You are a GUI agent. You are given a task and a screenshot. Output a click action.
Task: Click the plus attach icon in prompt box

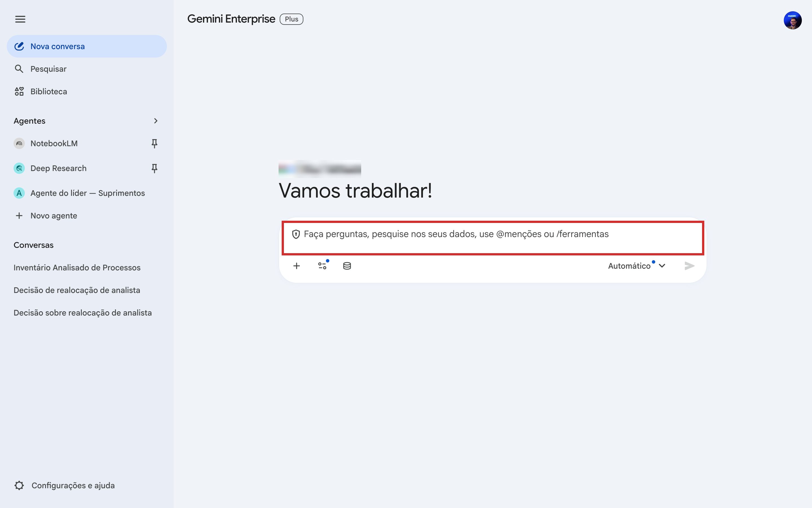[297, 266]
